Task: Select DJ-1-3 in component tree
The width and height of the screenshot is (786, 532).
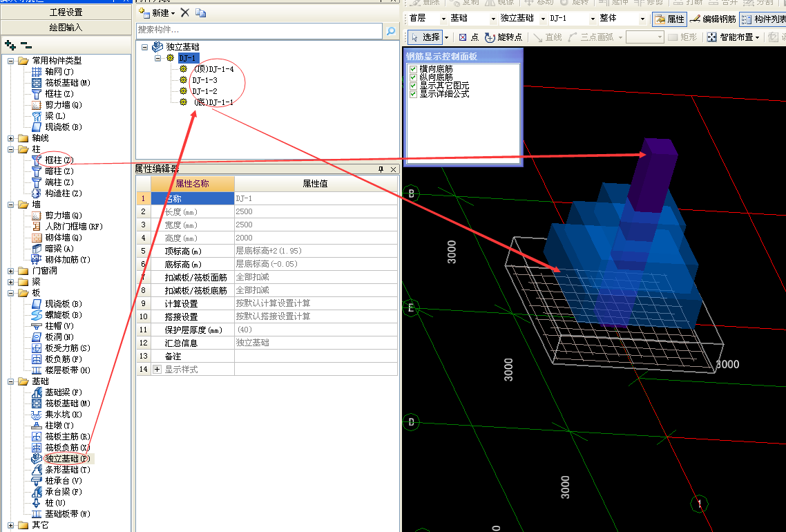Action: click(204, 80)
